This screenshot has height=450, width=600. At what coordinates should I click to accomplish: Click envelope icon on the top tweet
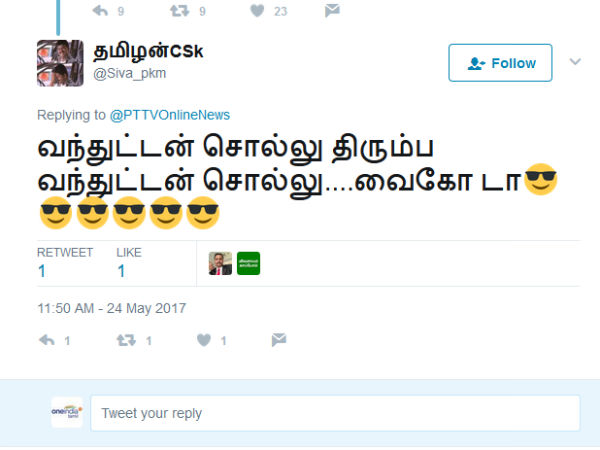click(332, 10)
